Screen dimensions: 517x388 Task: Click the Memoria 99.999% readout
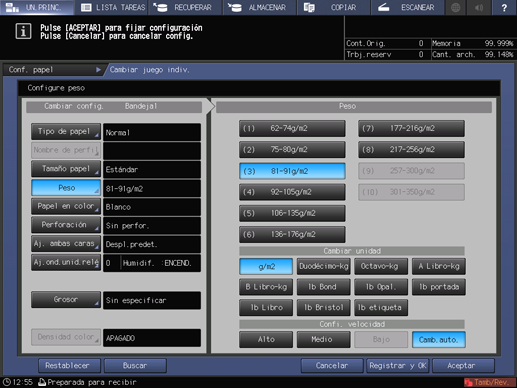point(472,44)
